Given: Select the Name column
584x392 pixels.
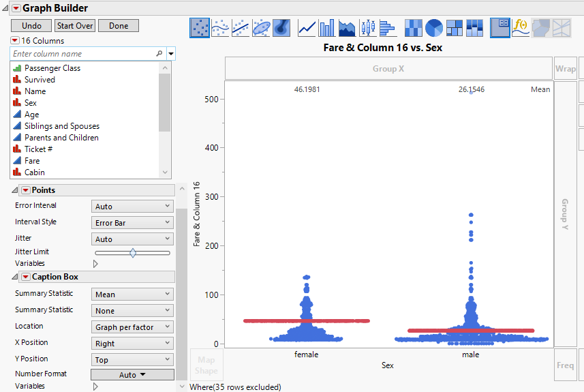Looking at the screenshot, I should point(35,91).
